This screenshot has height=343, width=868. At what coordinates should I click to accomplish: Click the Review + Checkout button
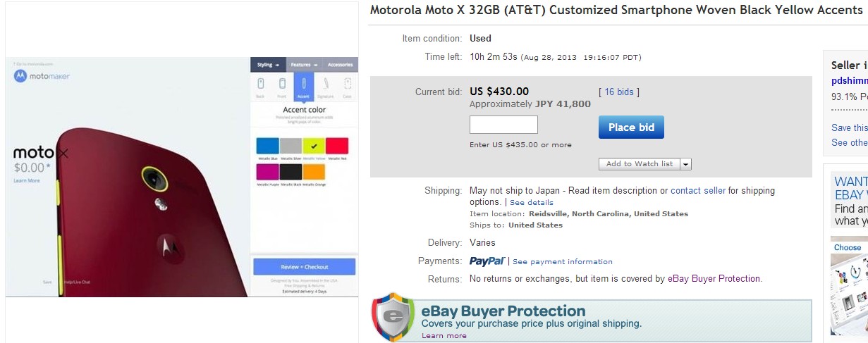(304, 267)
